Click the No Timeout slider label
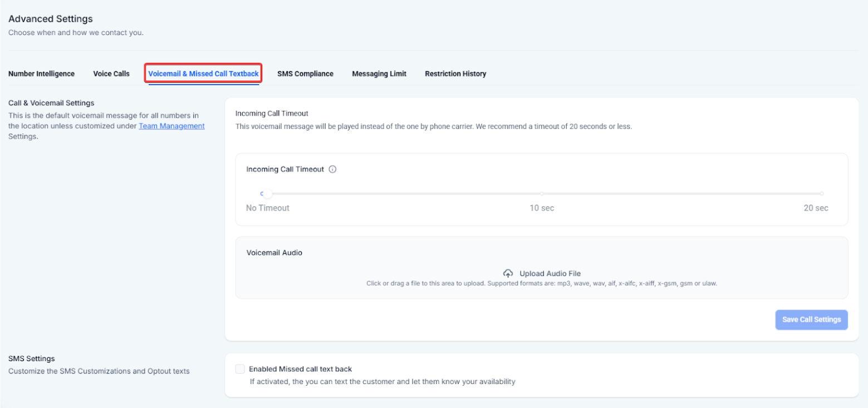Viewport: 868px width, 408px height. [268, 208]
